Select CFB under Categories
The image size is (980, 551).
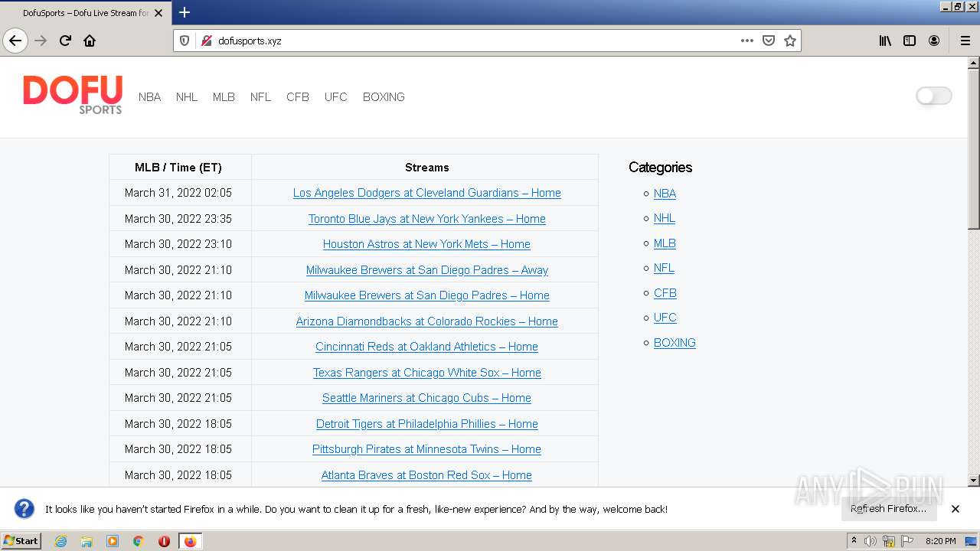pos(665,293)
